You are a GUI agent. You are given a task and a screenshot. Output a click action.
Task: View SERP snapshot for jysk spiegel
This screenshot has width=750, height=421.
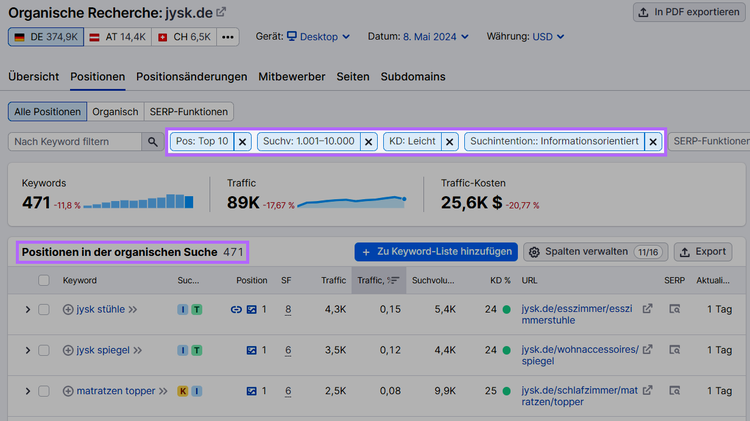[x=674, y=350]
